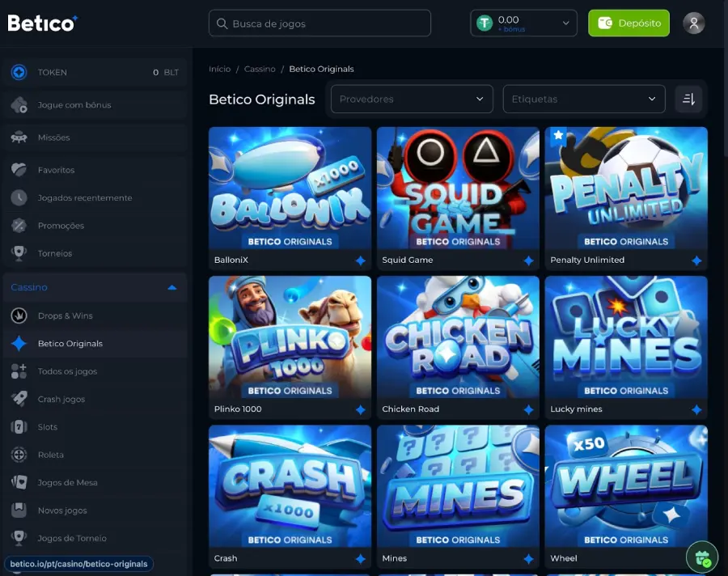Open Promoções link in sidebar
Screen dimensions: 728x576
tap(95, 226)
